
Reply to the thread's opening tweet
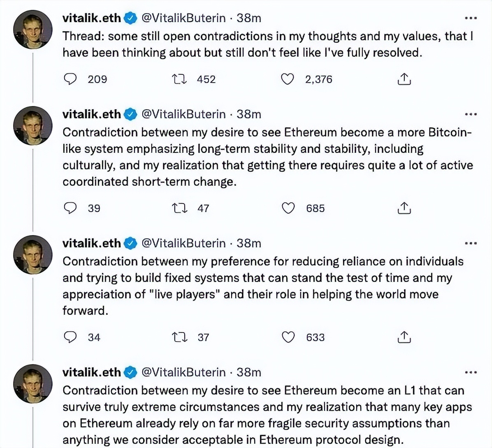tap(71, 79)
